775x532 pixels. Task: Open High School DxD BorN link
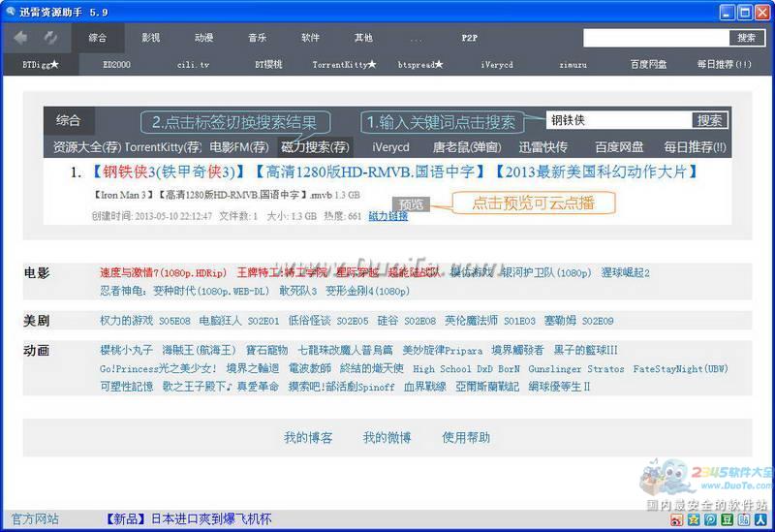coord(467,369)
